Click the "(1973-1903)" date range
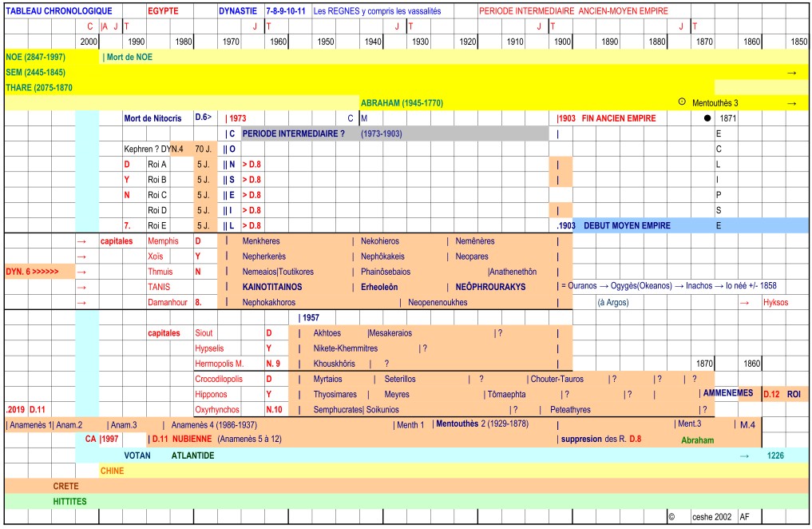The width and height of the screenshot is (812, 529). tap(381, 133)
